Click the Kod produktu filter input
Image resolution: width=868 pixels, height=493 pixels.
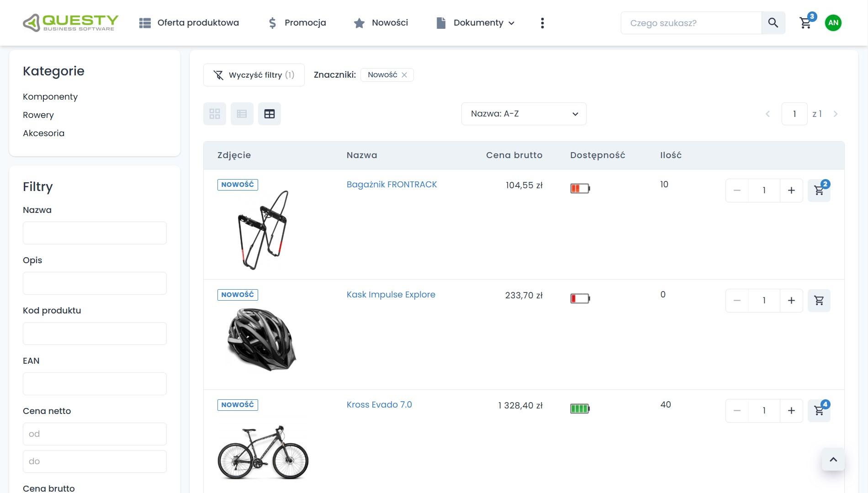pos(95,334)
